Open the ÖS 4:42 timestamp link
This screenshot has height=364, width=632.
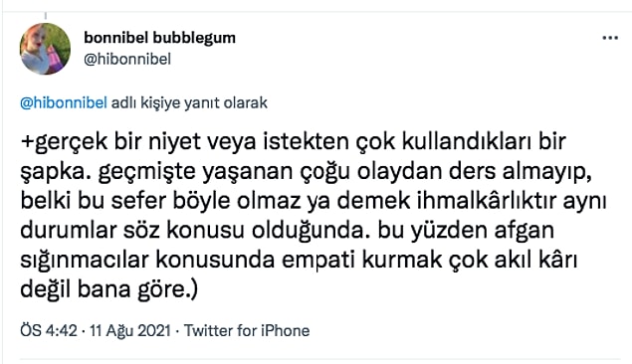(49, 330)
